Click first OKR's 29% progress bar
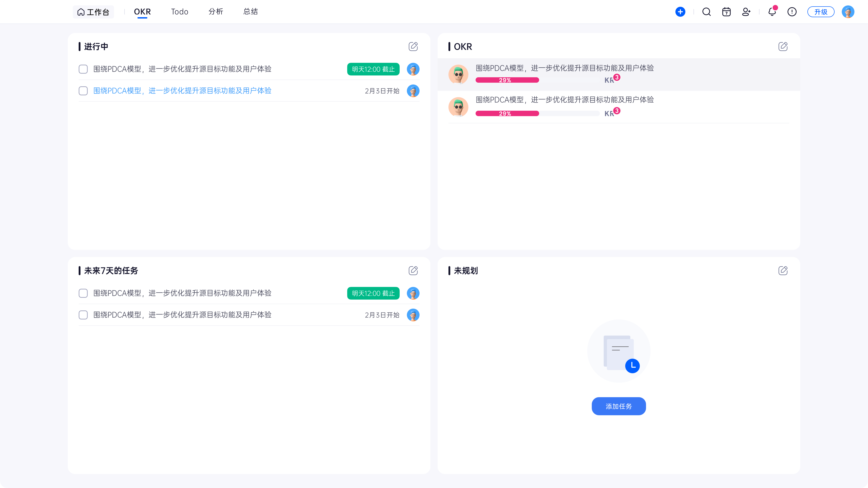This screenshot has height=488, width=868. [x=507, y=80]
